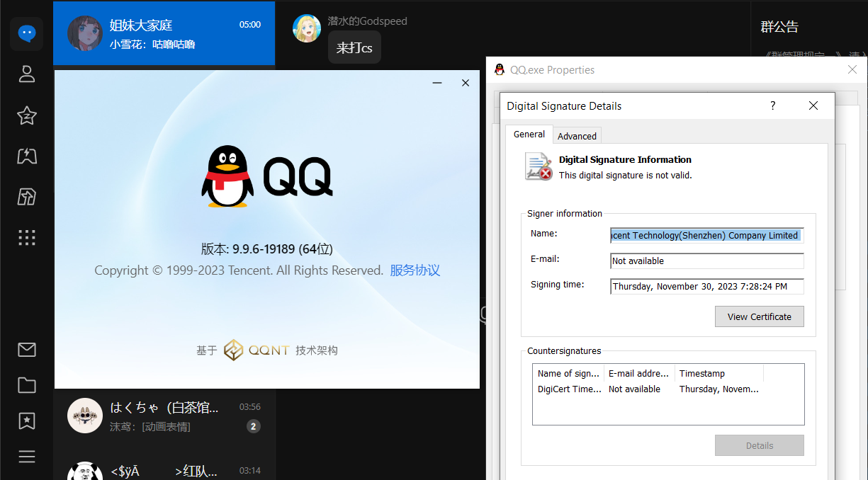Click the はくちゃ chat avatar
Viewport: 868px width, 480px height.
[x=85, y=416]
